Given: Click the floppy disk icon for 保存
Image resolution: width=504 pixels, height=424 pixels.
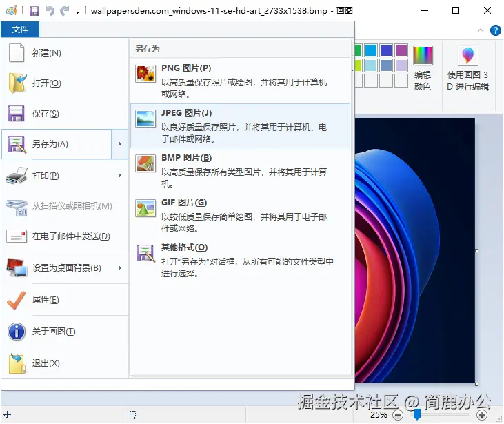Looking at the screenshot, I should [x=17, y=114].
